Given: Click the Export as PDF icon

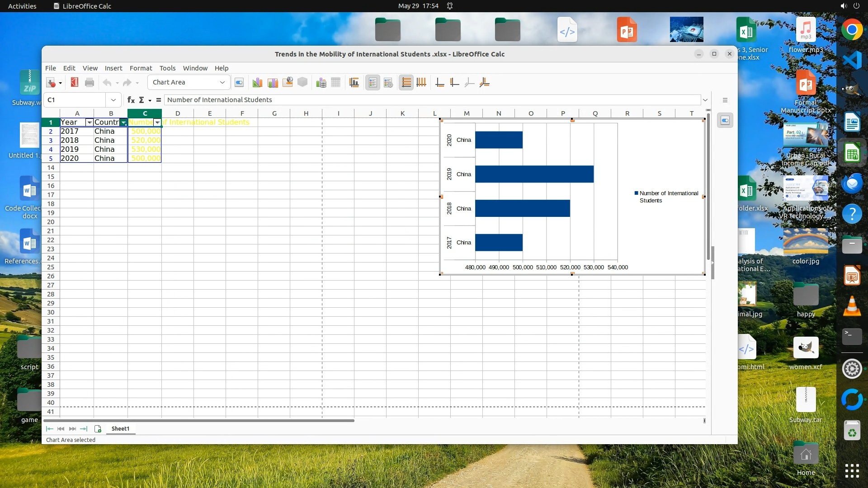Looking at the screenshot, I should [75, 82].
